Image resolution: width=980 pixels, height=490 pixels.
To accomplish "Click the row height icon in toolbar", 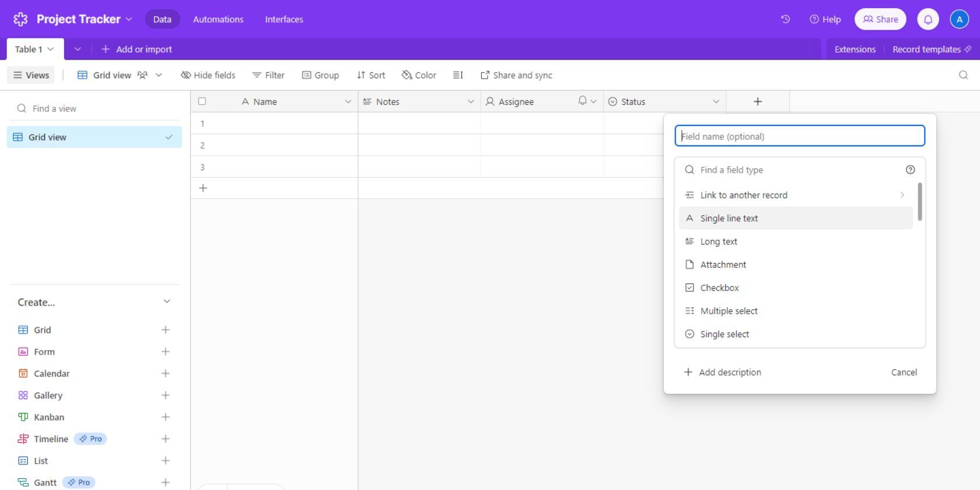I will pos(458,75).
